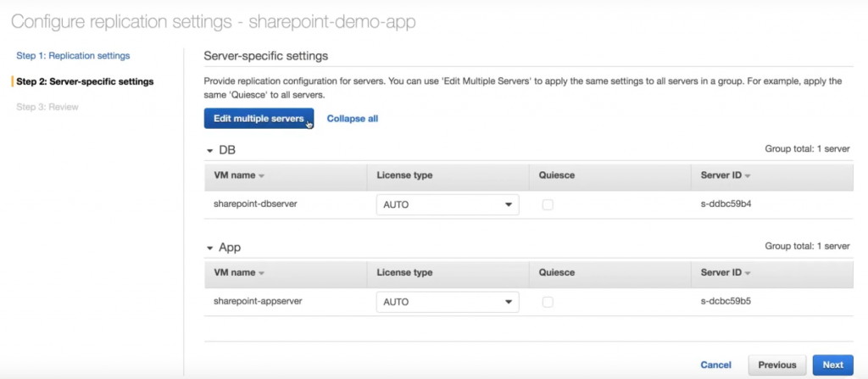868x379 pixels.
Task: Sort DB table by VM name arrow
Action: click(x=262, y=176)
